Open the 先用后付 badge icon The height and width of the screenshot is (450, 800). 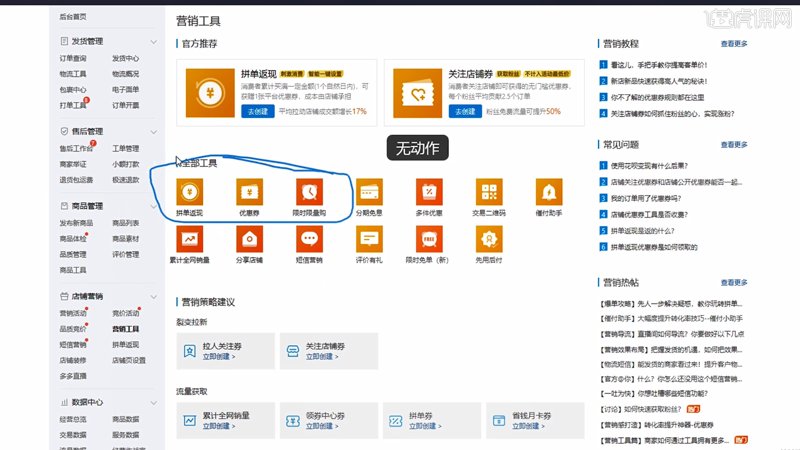(489, 239)
